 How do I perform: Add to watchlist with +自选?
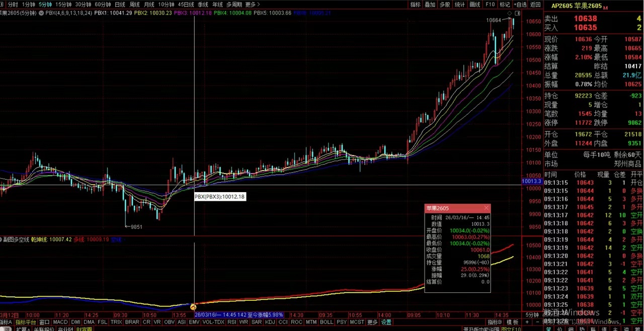pos(520,5)
